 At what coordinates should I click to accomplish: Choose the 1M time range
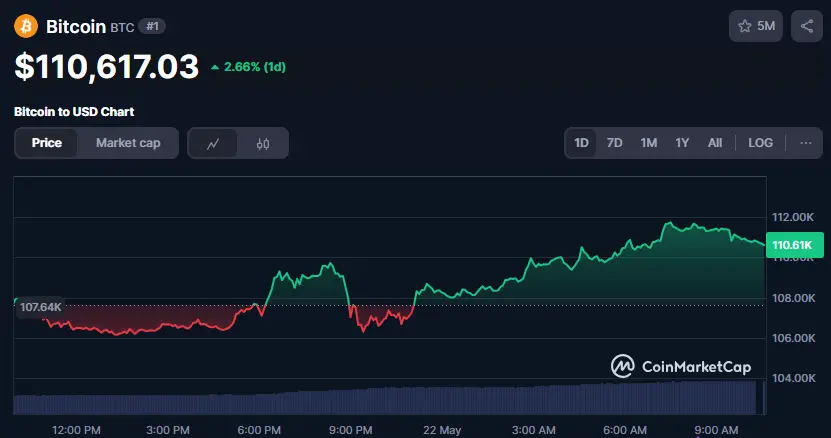(x=649, y=143)
